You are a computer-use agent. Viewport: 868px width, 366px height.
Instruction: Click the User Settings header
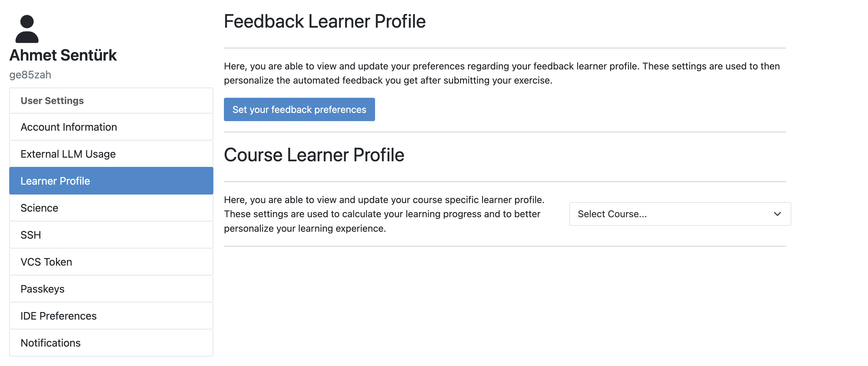(x=52, y=101)
